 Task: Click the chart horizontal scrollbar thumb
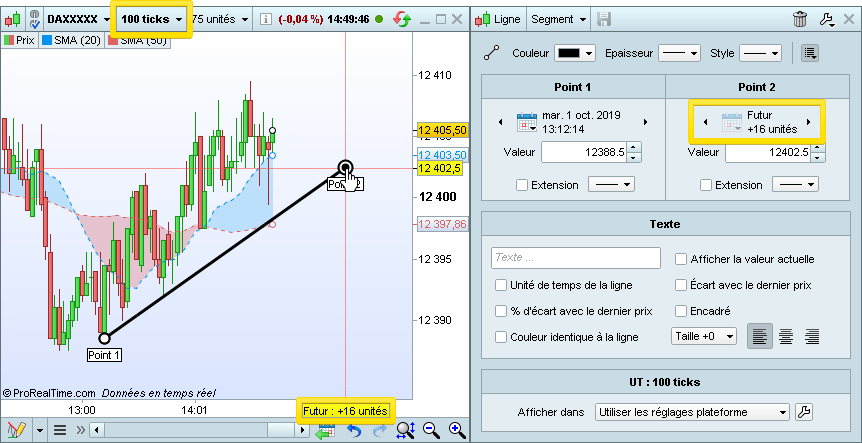[x=281, y=430]
